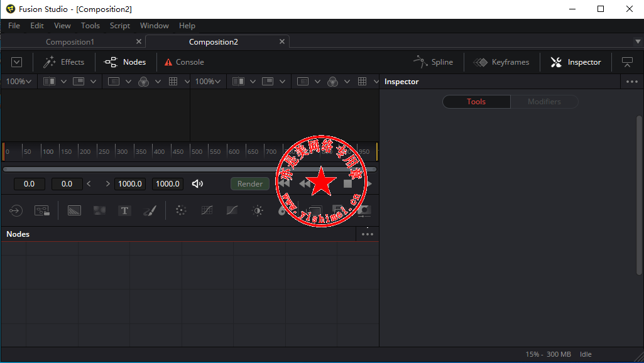Screen dimensions: 644x363
Task: Toggle the Effects panel
Action: 63,62
